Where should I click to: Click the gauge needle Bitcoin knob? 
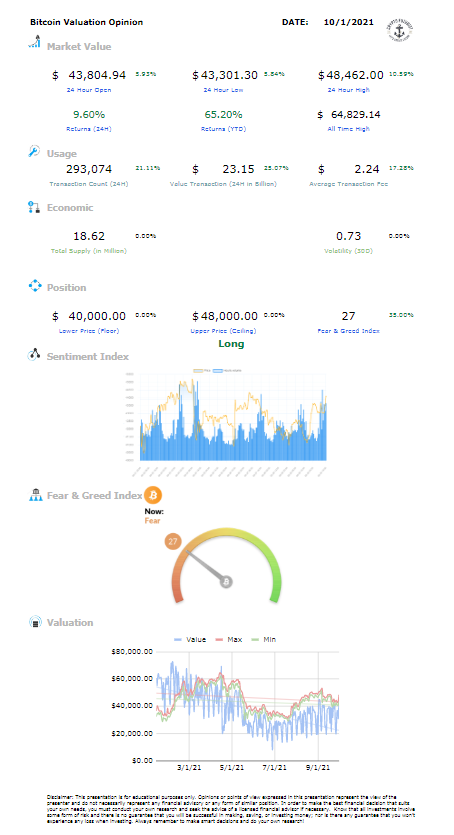point(226,582)
